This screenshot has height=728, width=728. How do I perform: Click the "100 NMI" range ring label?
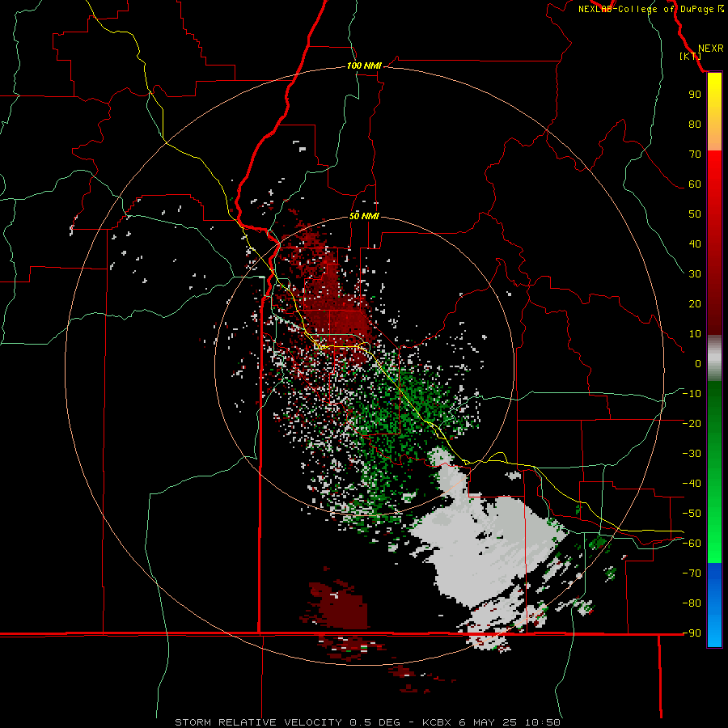click(x=364, y=66)
